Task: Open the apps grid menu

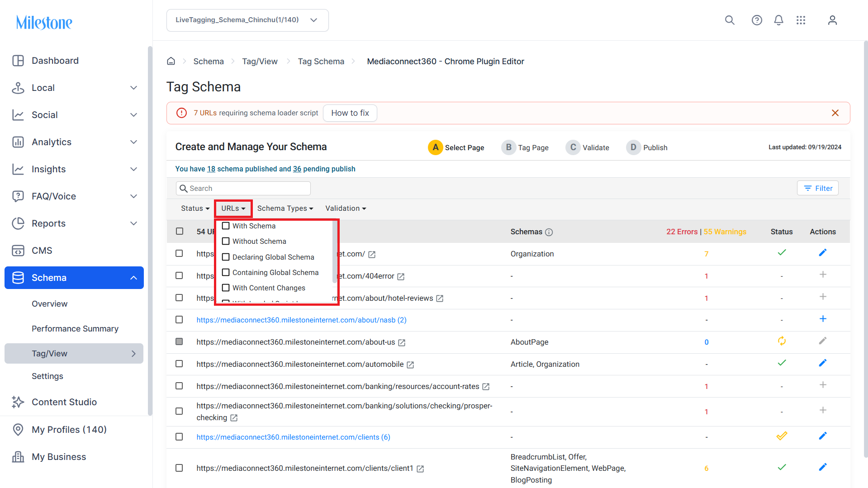Action: coord(801,20)
